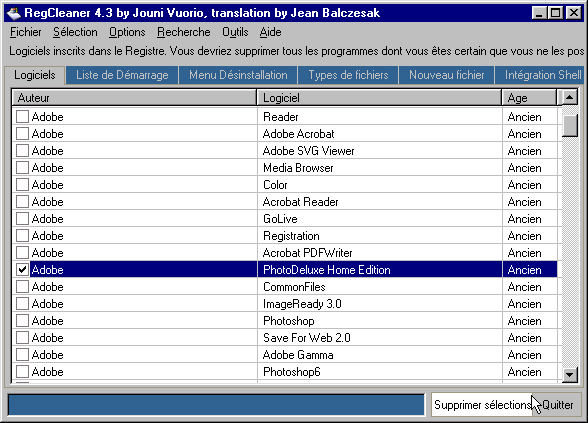The height and width of the screenshot is (423, 588).
Task: Sort list by Logiciel column header
Action: pos(380,98)
